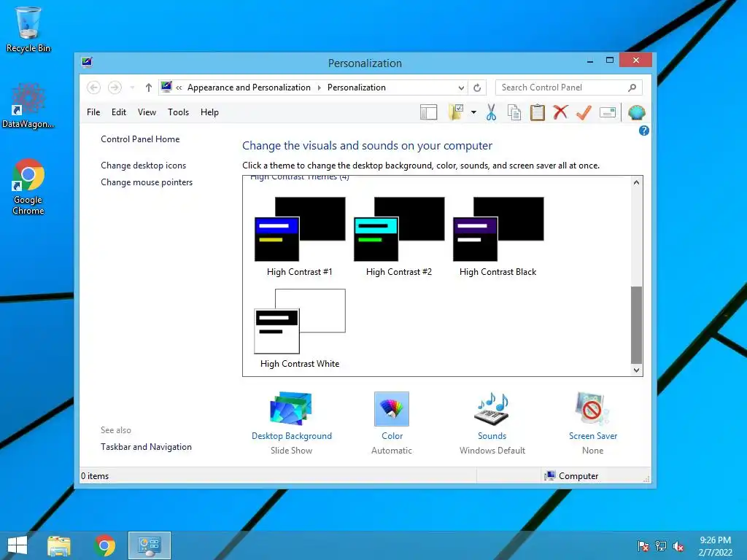Open the Help menu
The width and height of the screenshot is (747, 560).
coord(209,112)
